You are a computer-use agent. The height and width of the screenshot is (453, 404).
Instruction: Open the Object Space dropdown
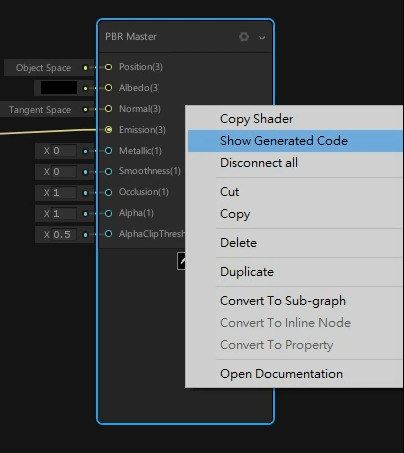[43, 68]
